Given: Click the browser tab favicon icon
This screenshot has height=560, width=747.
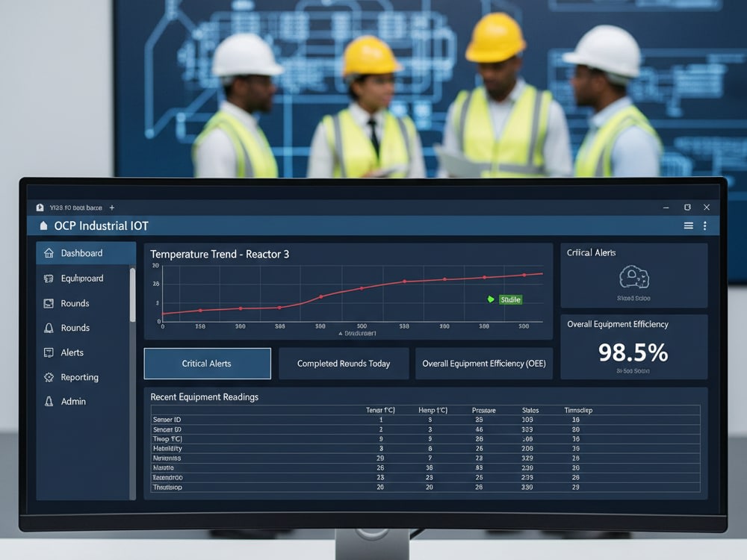Looking at the screenshot, I should click(40, 208).
